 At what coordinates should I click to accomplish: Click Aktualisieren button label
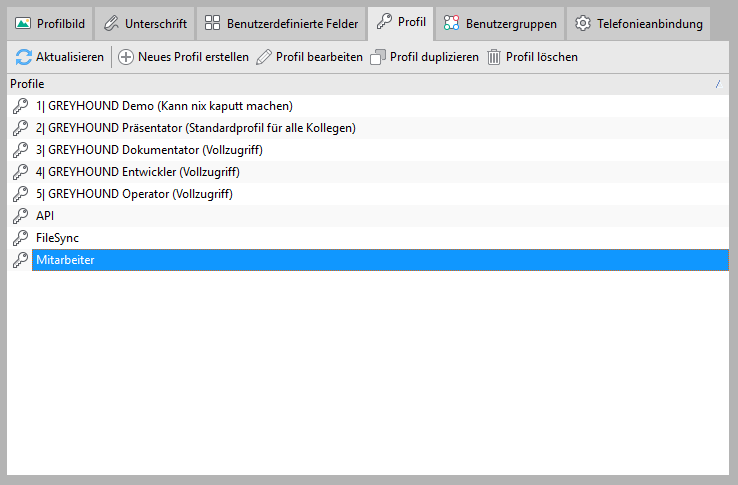point(70,57)
